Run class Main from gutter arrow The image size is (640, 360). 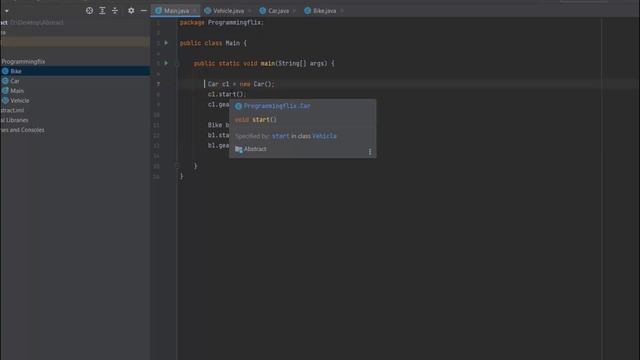click(x=166, y=43)
